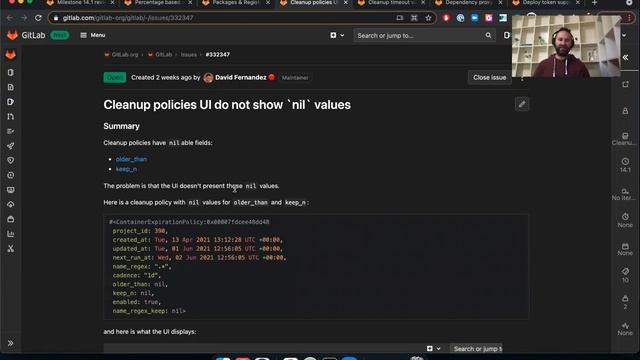Open the 'No Iter...' iteration item
Image resolution: width=640 pixels, height=360 pixels.
tap(624, 194)
